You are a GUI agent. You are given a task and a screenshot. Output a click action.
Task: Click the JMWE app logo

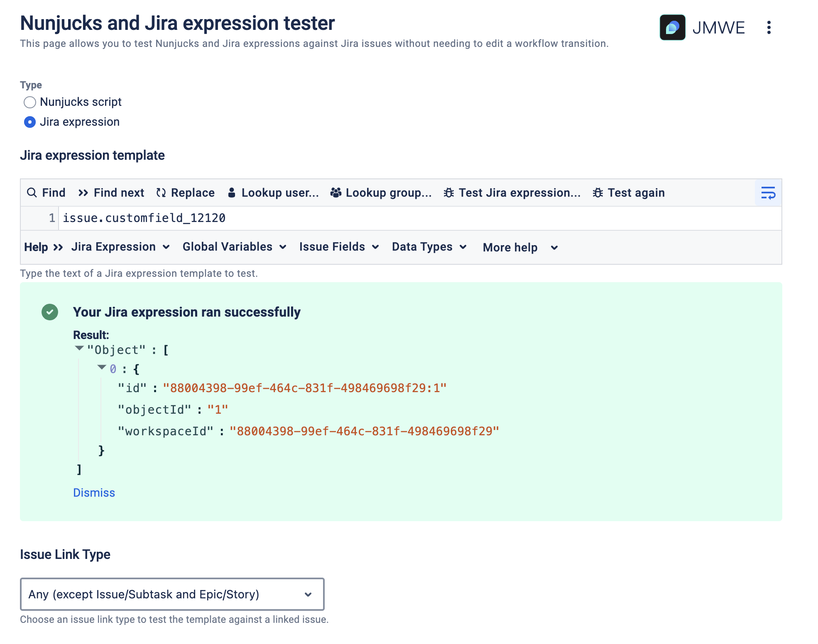[673, 27]
